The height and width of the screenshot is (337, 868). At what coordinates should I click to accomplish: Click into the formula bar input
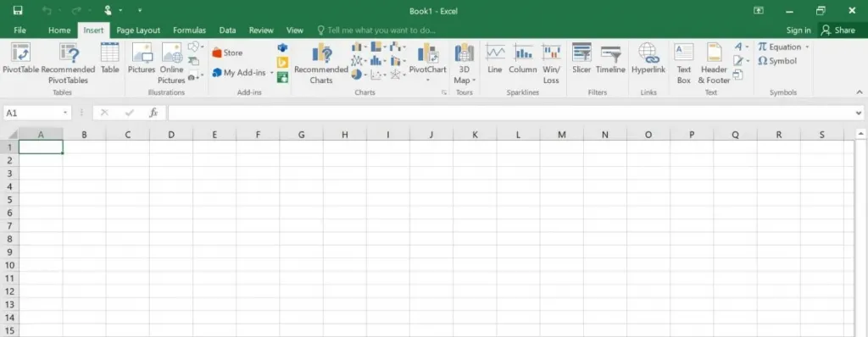(509, 113)
